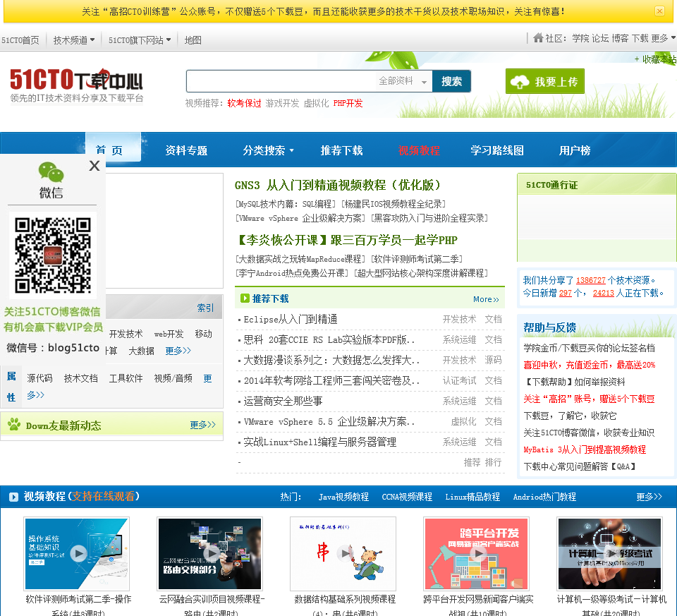Open 李炎恢公开课 PHP headline link
The height and width of the screenshot is (616, 677).
(x=347, y=240)
